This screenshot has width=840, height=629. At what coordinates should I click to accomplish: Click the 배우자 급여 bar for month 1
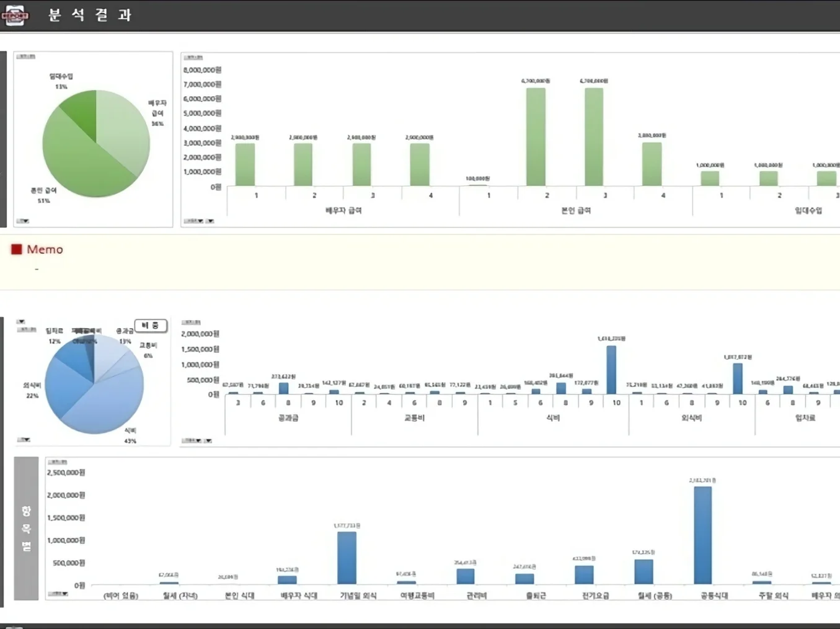[245, 164]
